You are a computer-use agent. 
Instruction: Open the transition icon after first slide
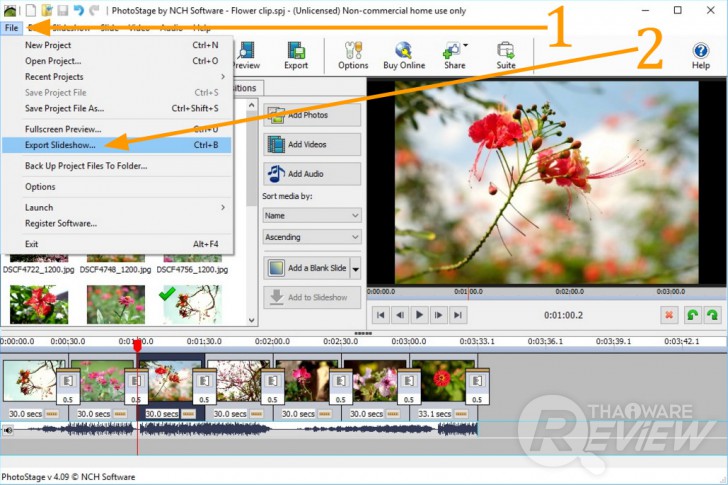point(68,387)
